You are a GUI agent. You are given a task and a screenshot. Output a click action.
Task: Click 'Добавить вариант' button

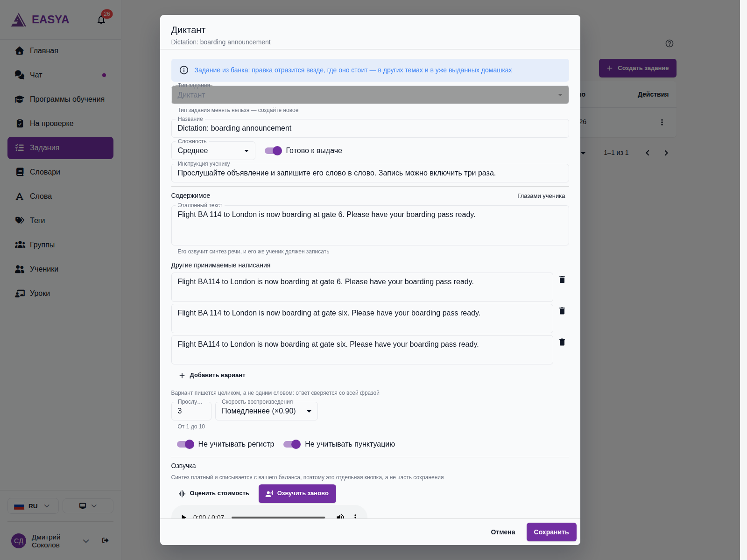click(212, 375)
